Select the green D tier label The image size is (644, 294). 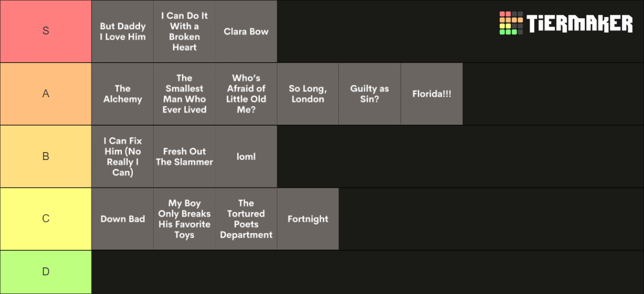(x=46, y=272)
